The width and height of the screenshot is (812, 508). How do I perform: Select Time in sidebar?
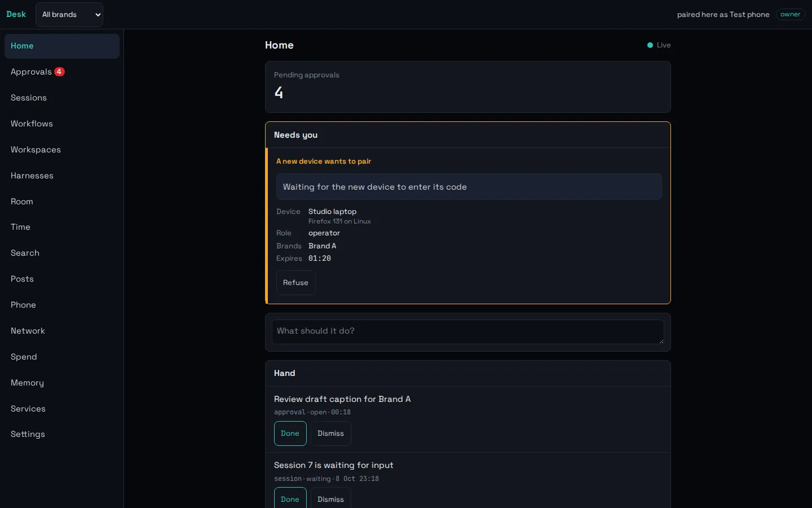point(62,227)
